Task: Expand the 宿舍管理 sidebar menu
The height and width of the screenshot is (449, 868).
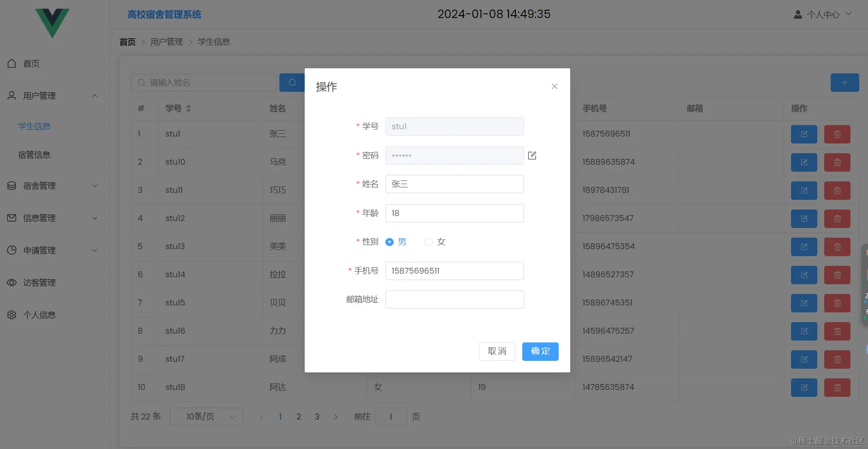Action: (55, 186)
